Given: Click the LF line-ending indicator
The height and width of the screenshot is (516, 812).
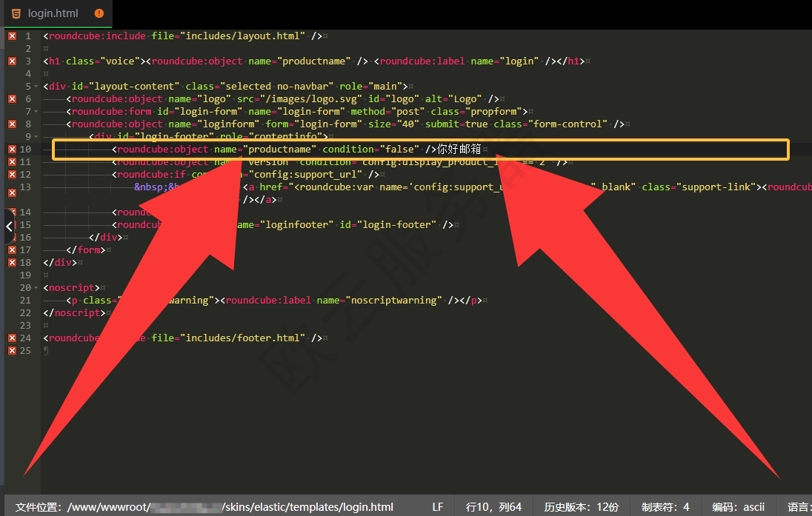Looking at the screenshot, I should tap(437, 507).
